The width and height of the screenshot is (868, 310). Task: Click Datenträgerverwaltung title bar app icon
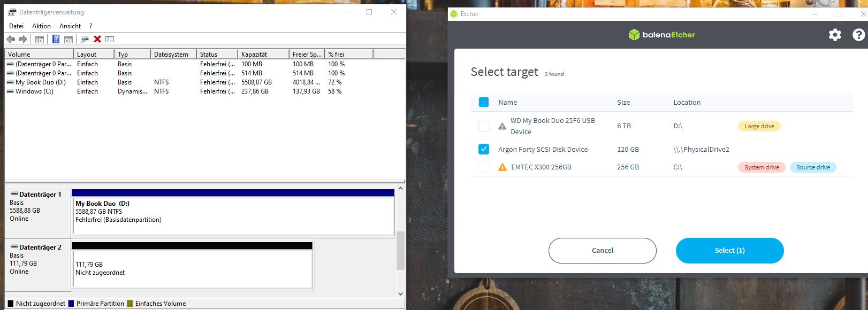12,12
